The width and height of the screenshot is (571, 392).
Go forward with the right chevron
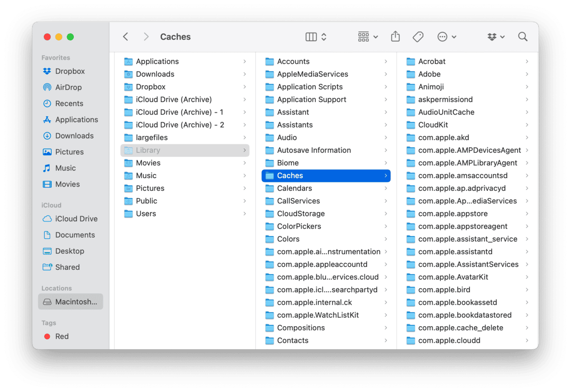(x=146, y=37)
